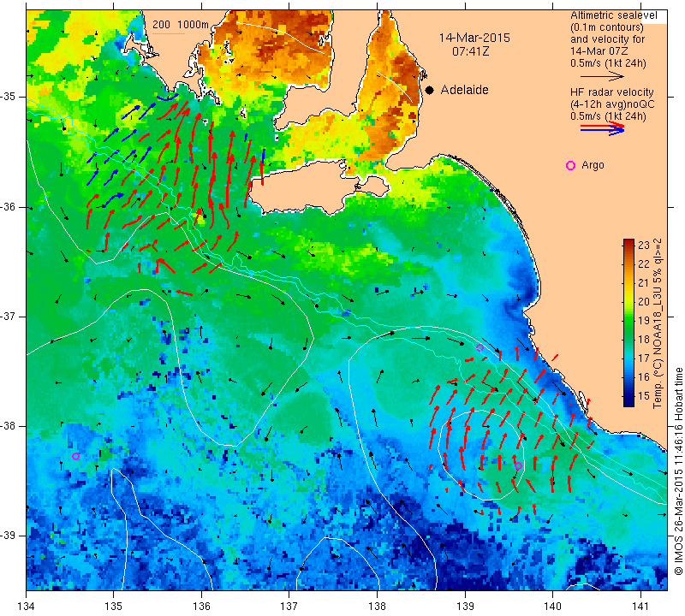Click the '19' label on the temperature scale
Viewport: 685px width, 616px height.
[x=644, y=321]
